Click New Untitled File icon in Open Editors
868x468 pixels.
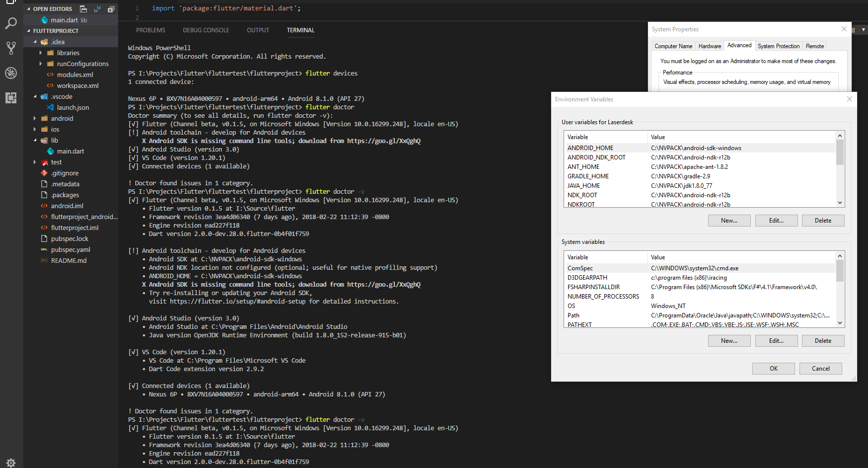83,9
